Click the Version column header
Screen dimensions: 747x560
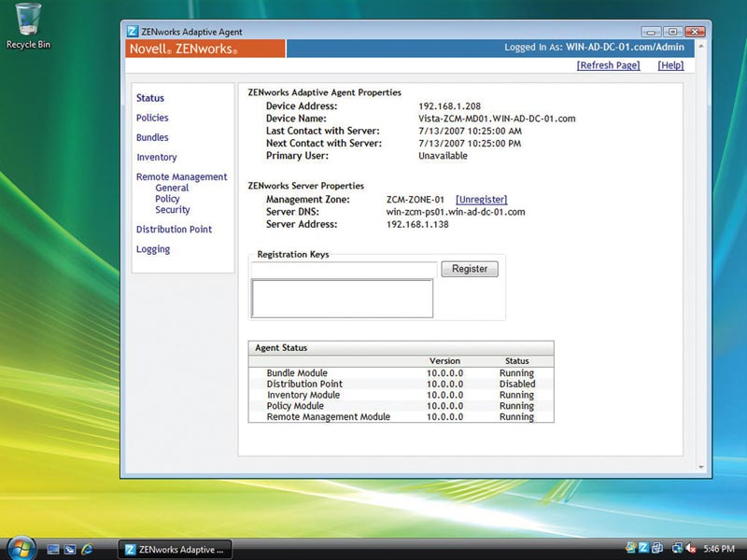coord(444,361)
